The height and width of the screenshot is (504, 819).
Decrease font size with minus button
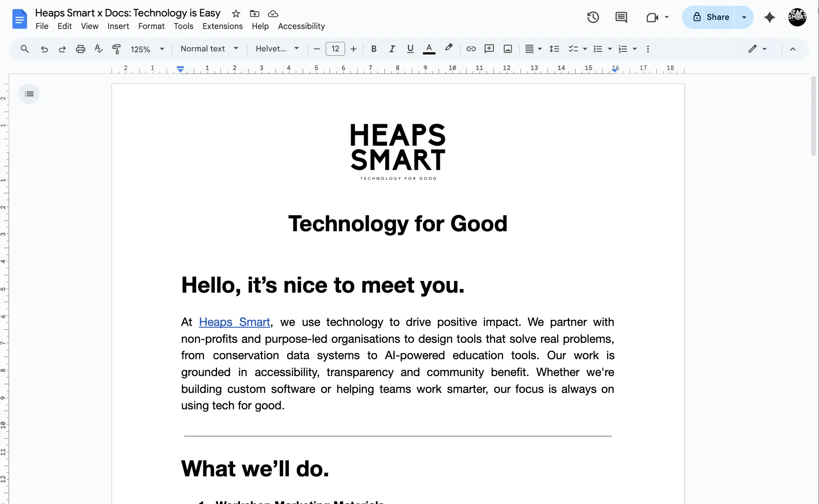point(317,49)
